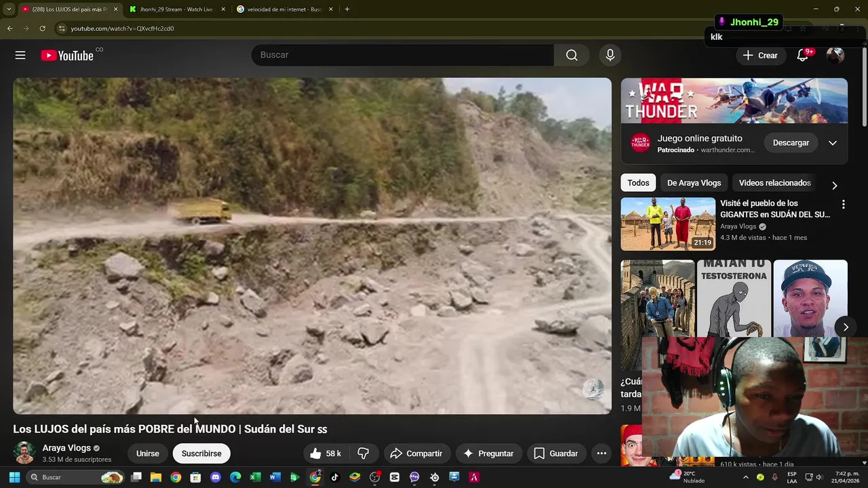Viewport: 868px width, 488px height.
Task: Open the tab search dropdown in Chrome
Action: pos(9,9)
